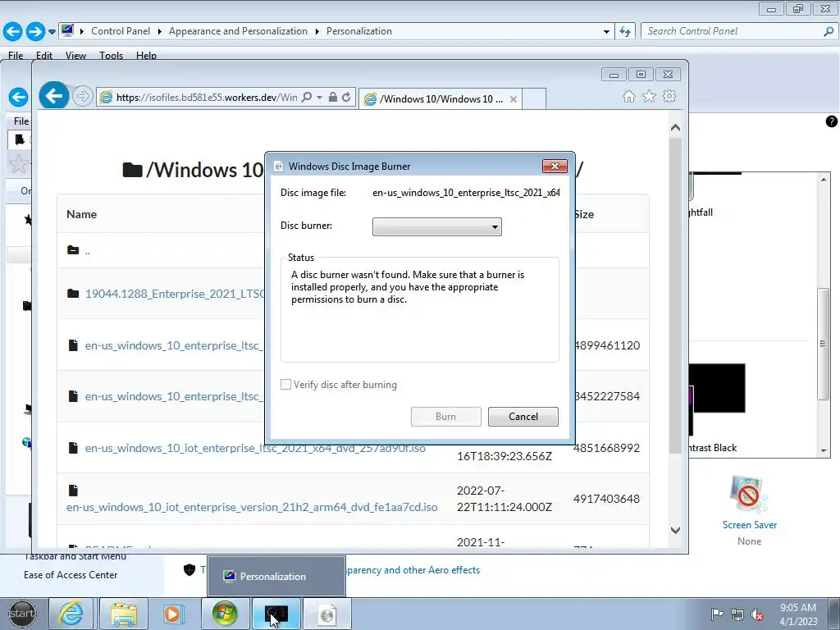Open Screen Saver settings link
Viewport: 840px width, 630px height.
click(750, 525)
